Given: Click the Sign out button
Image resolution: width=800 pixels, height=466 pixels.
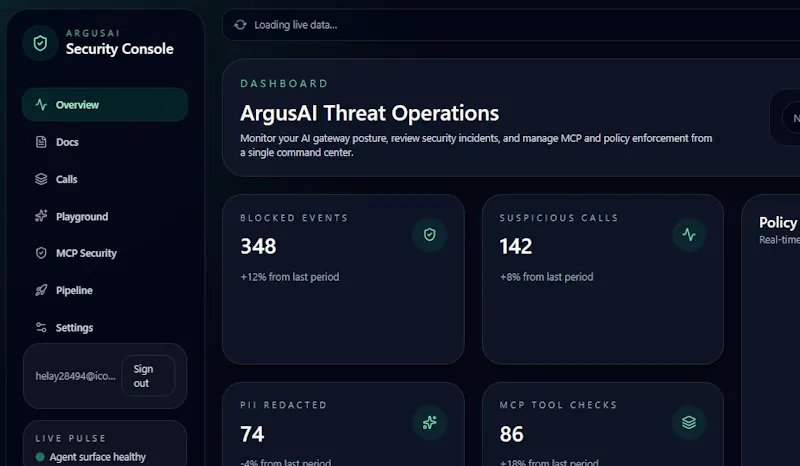Looking at the screenshot, I should [x=148, y=376].
